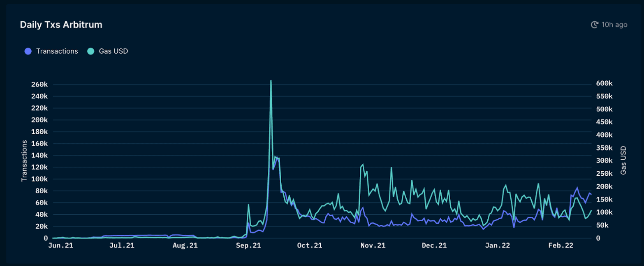644x266 pixels.
Task: Click the 10h ago timestamp text
Action: (614, 25)
